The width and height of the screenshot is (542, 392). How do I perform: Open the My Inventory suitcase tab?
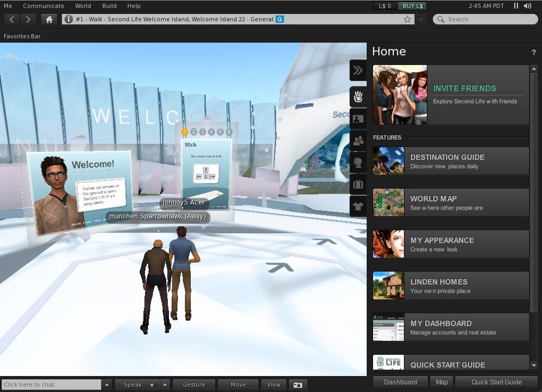[358, 184]
